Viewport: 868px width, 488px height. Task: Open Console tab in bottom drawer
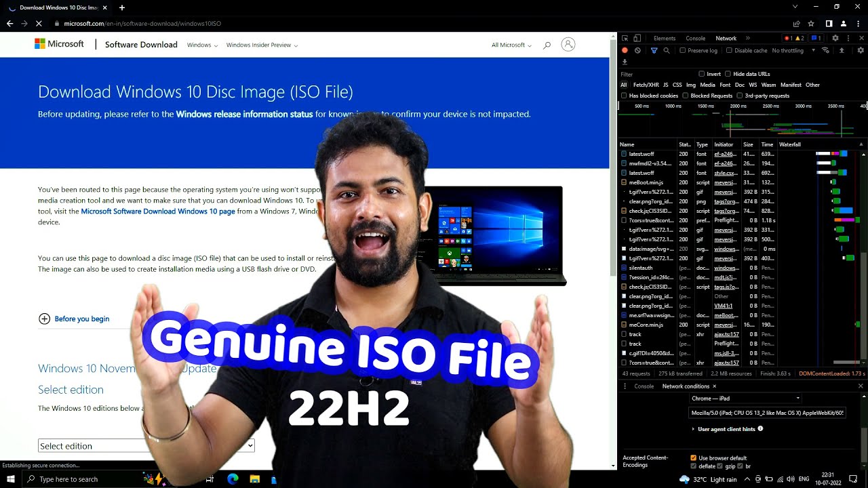[x=644, y=386]
